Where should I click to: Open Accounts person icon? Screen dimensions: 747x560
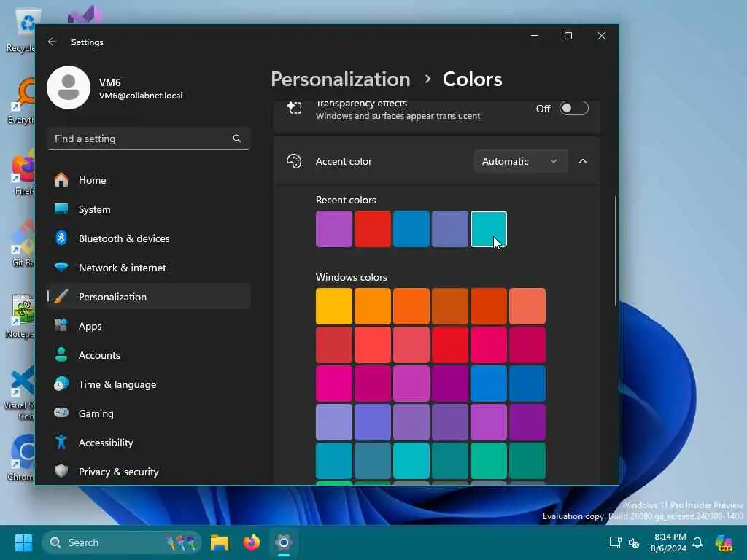coord(61,355)
